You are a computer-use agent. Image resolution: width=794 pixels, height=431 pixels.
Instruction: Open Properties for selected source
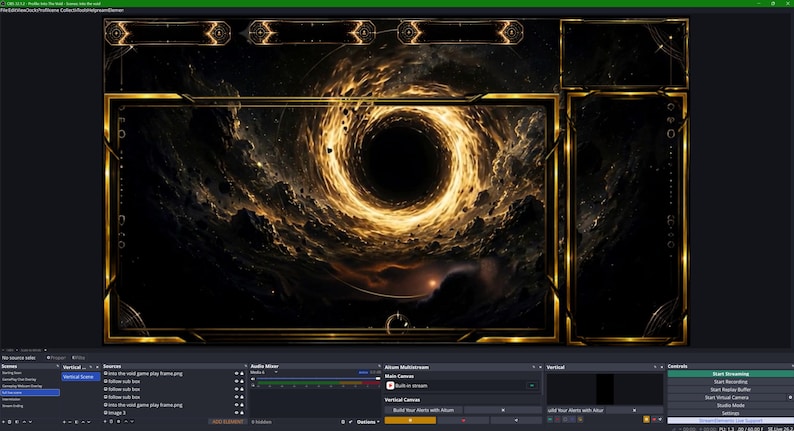(x=57, y=358)
